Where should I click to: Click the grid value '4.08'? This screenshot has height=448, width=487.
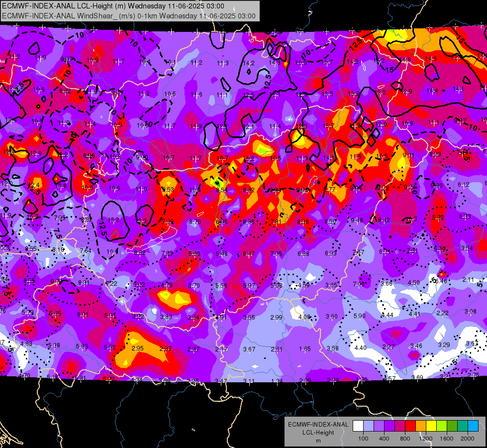(304, 317)
